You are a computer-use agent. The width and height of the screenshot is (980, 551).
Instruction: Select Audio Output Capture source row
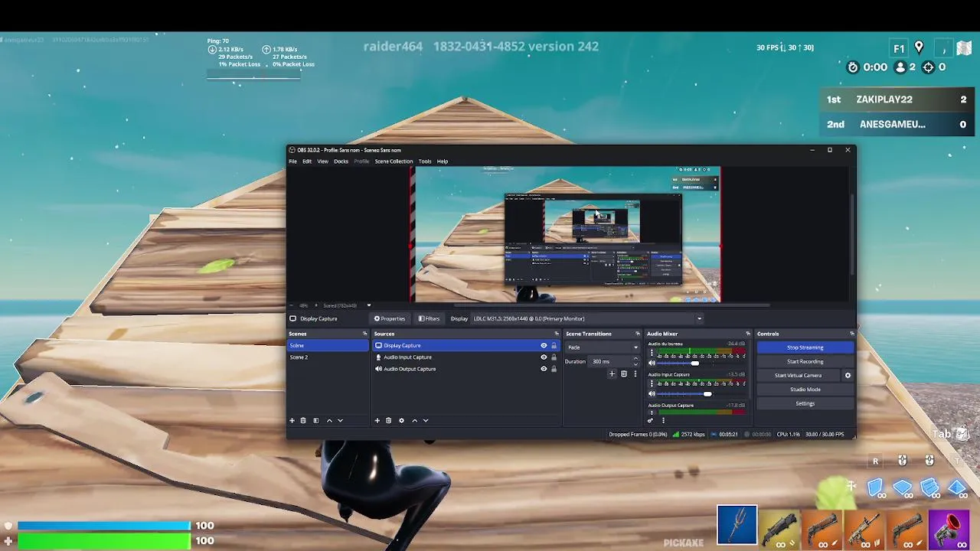pos(465,369)
